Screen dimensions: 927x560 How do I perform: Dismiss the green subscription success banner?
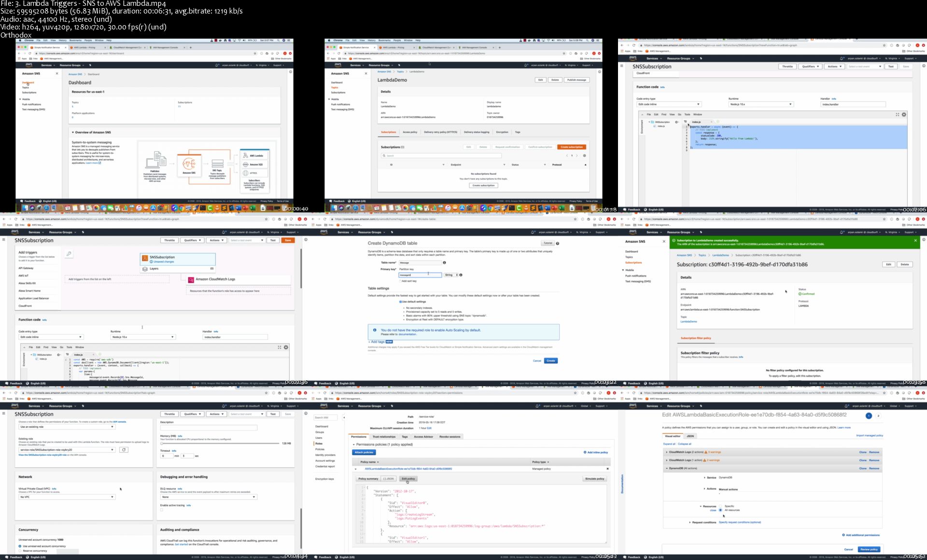[915, 240]
